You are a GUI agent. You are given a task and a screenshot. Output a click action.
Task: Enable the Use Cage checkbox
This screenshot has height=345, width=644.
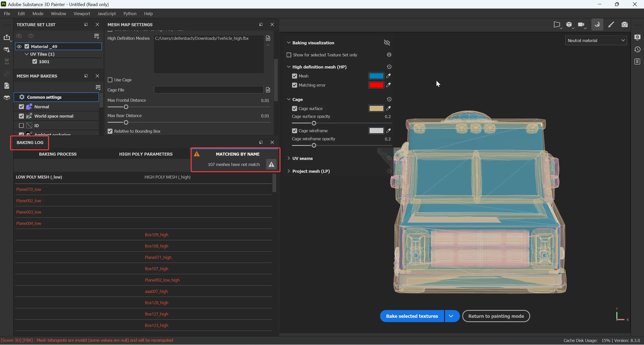pos(110,80)
